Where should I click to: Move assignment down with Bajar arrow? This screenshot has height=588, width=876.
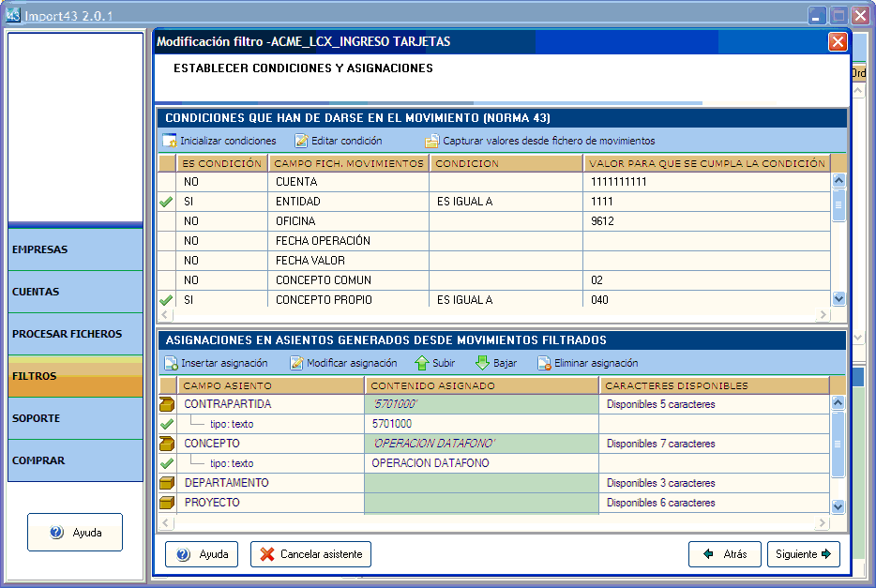[x=482, y=363]
